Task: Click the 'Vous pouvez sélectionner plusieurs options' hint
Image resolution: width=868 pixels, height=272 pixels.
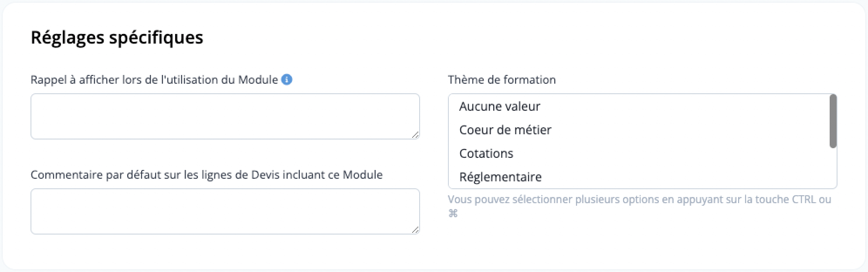Action: point(640,206)
